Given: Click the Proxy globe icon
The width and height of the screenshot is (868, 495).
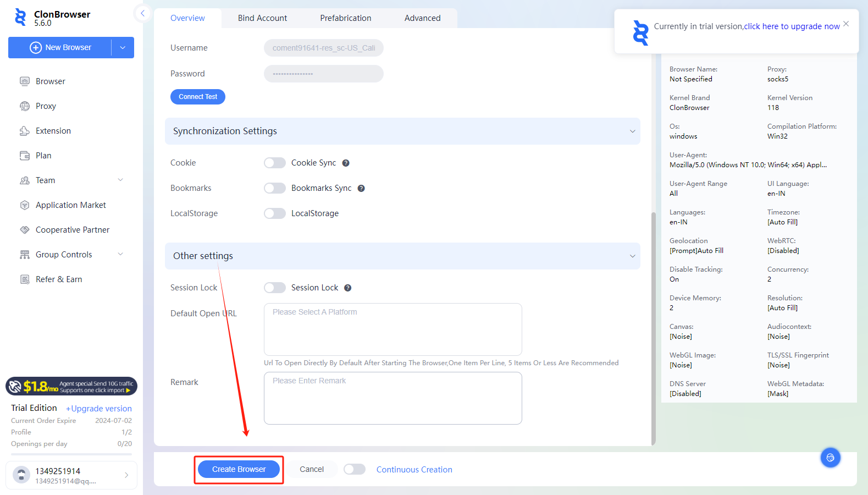Looking at the screenshot, I should tap(25, 106).
